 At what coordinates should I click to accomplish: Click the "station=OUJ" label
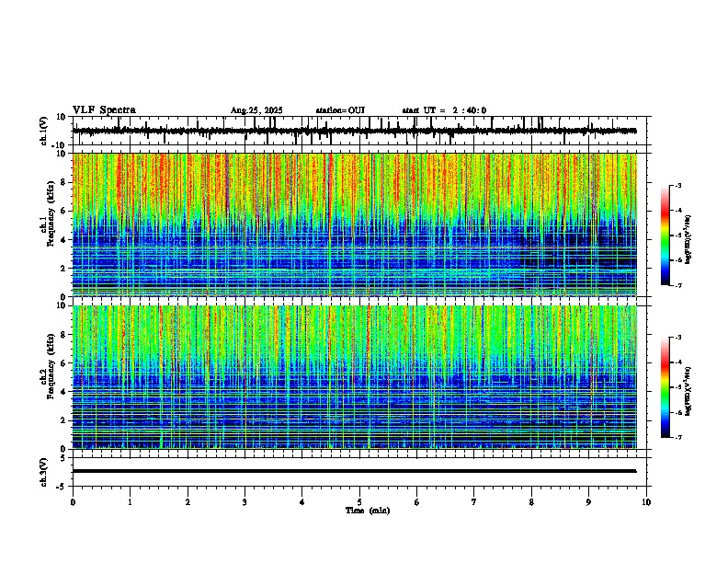340,110
